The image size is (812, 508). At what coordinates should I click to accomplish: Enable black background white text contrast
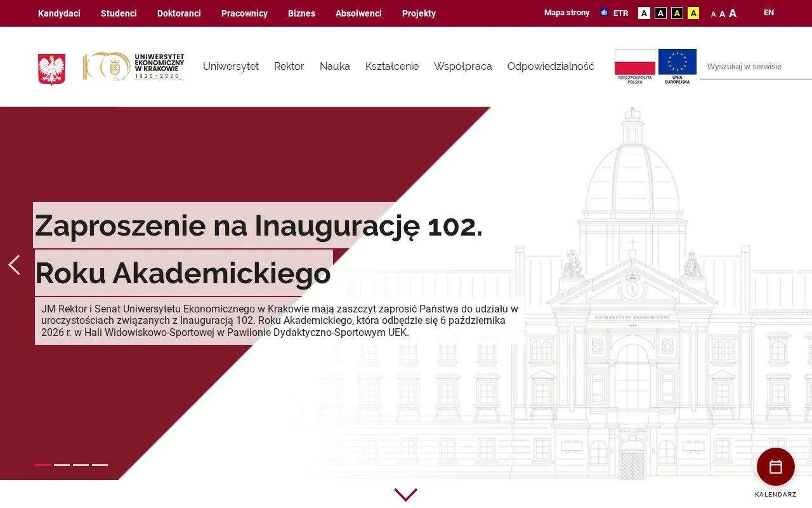pos(661,13)
